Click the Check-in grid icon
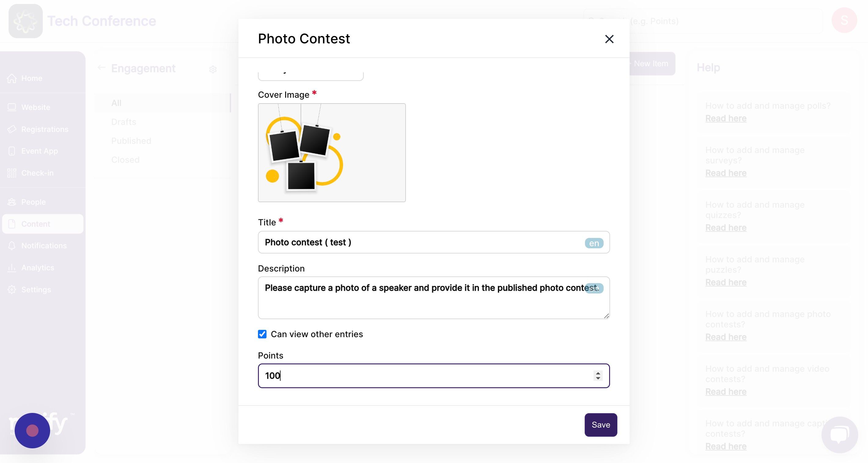 (12, 173)
